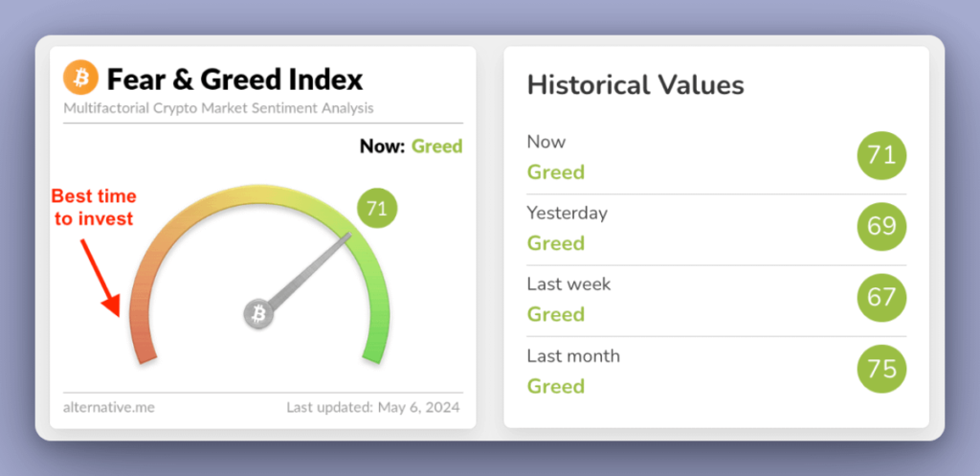The height and width of the screenshot is (476, 980).
Task: Click the Last week value 67 circle
Action: pos(881,297)
